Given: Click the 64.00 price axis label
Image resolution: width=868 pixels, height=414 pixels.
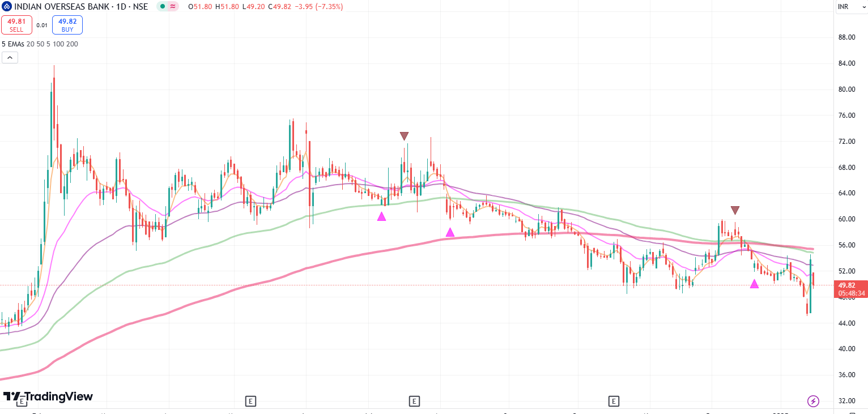Looking at the screenshot, I should 846,193.
